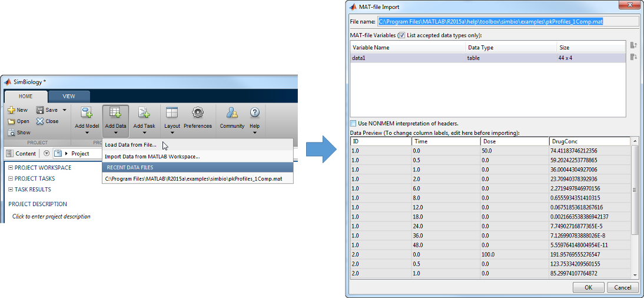644x298 pixels.
Task: Click the Help question mark icon
Action: (x=255, y=112)
